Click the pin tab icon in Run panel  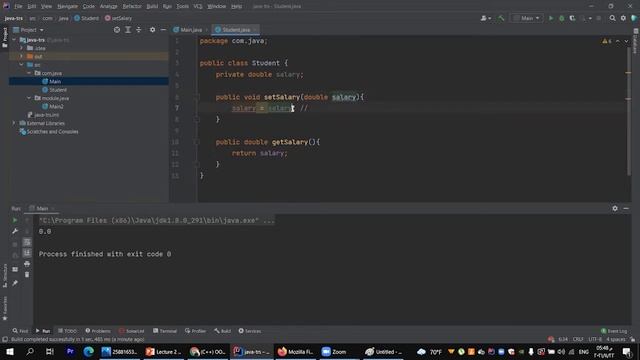(15, 283)
